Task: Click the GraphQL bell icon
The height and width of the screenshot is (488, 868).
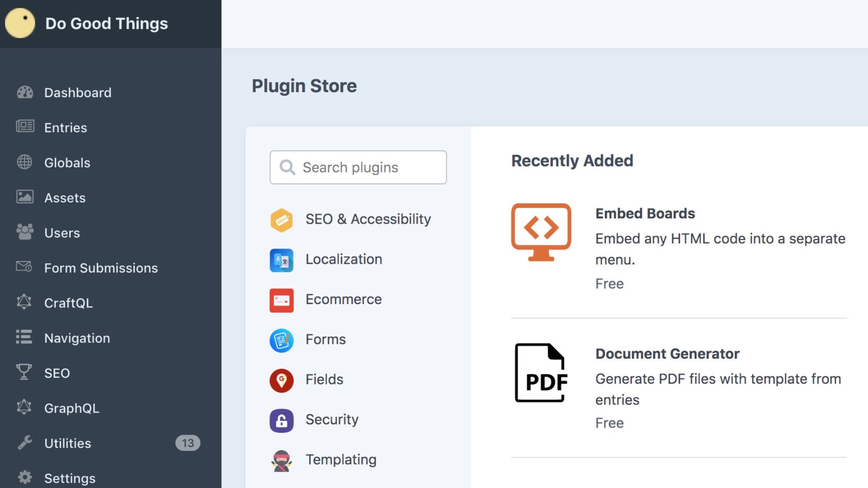Action: click(x=24, y=408)
